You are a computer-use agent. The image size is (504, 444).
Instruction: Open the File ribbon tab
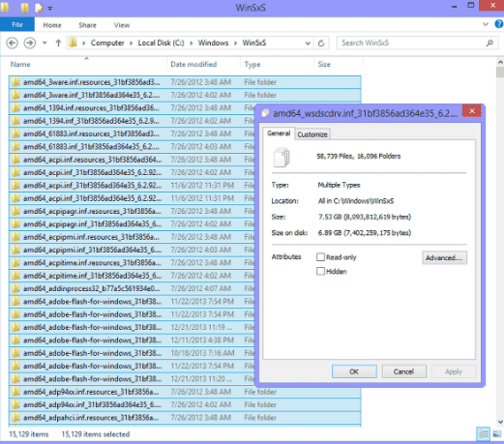pos(17,25)
